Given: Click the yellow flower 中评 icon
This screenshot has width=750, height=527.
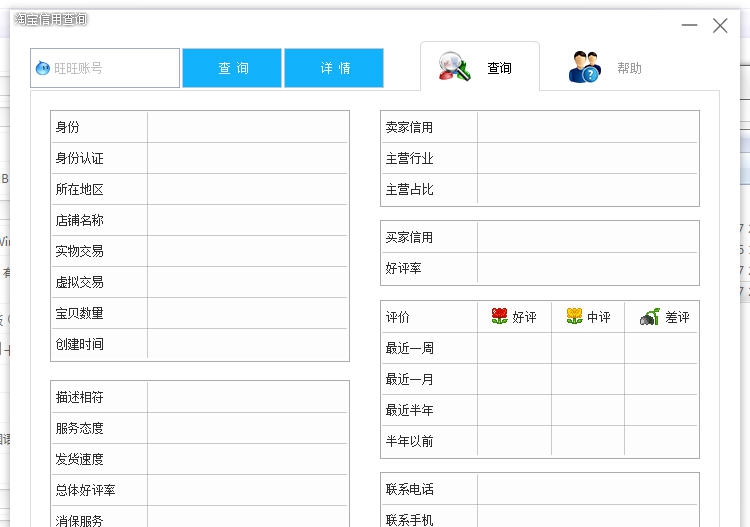Looking at the screenshot, I should pos(574,316).
